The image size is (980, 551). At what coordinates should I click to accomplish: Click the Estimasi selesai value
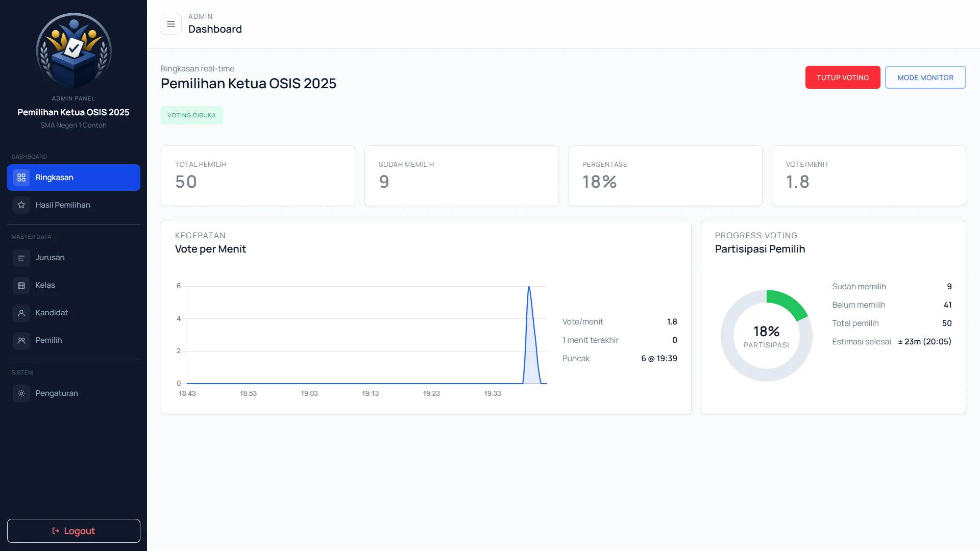[925, 342]
